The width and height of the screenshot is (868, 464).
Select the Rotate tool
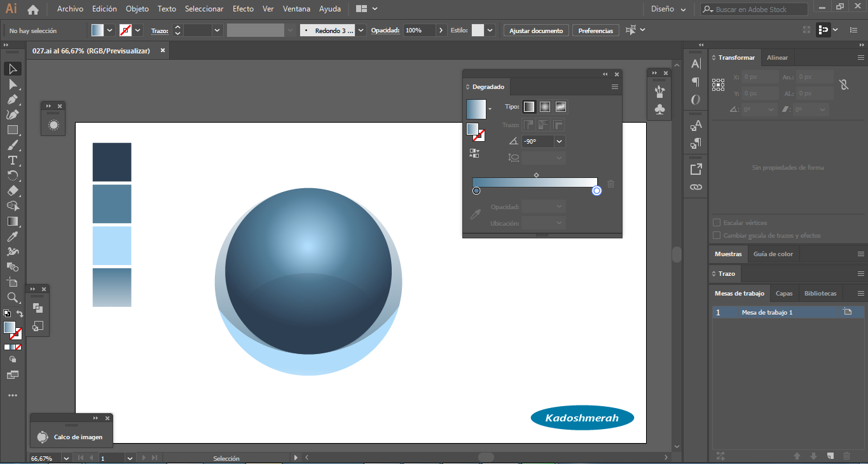(13, 175)
